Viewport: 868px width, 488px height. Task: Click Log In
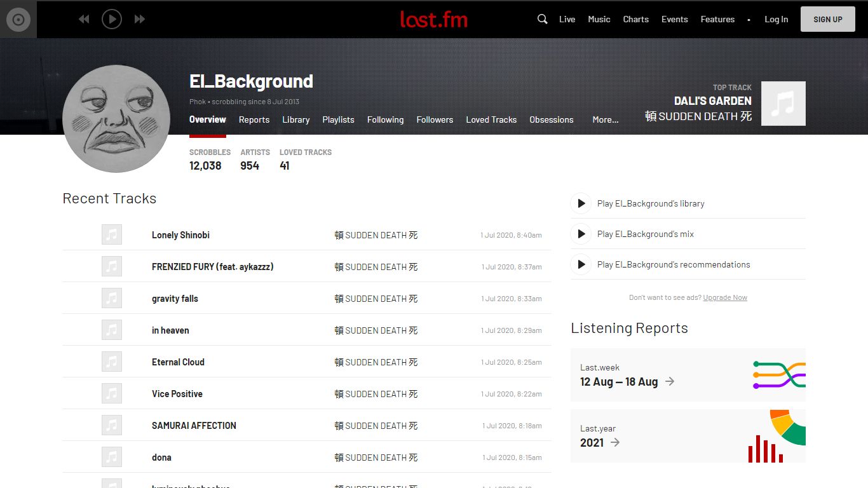pos(776,19)
